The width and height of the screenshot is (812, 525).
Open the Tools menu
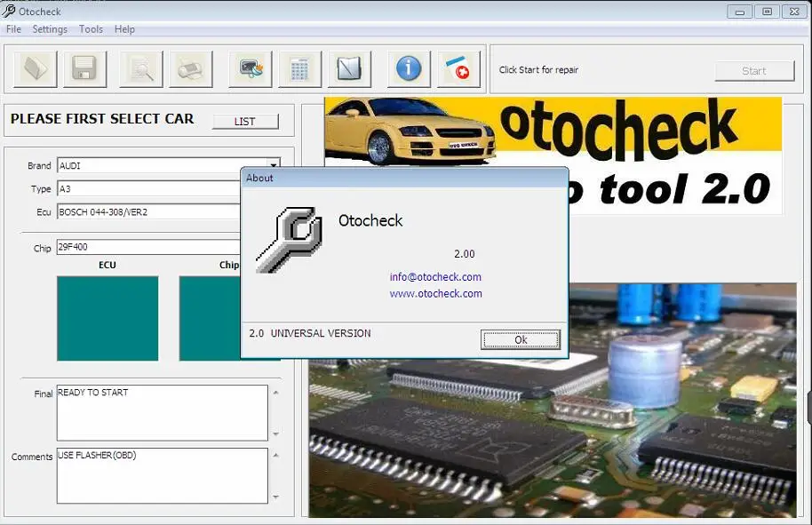91,29
